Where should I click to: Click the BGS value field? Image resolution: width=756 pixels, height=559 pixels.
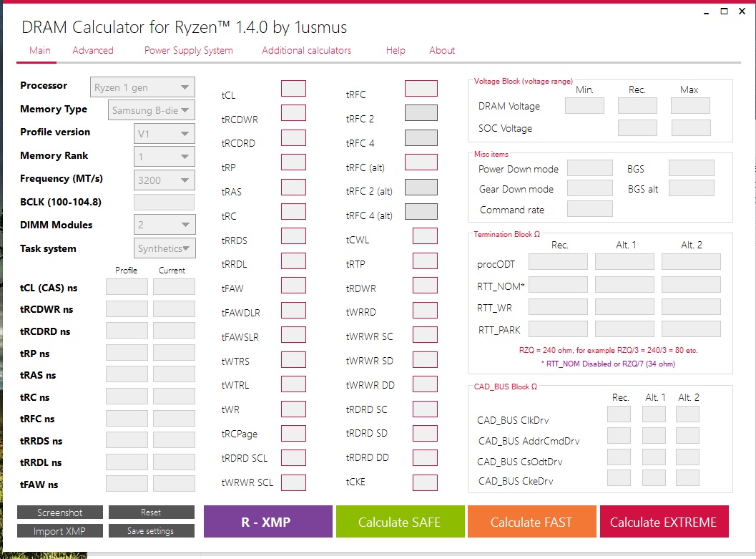(692, 168)
